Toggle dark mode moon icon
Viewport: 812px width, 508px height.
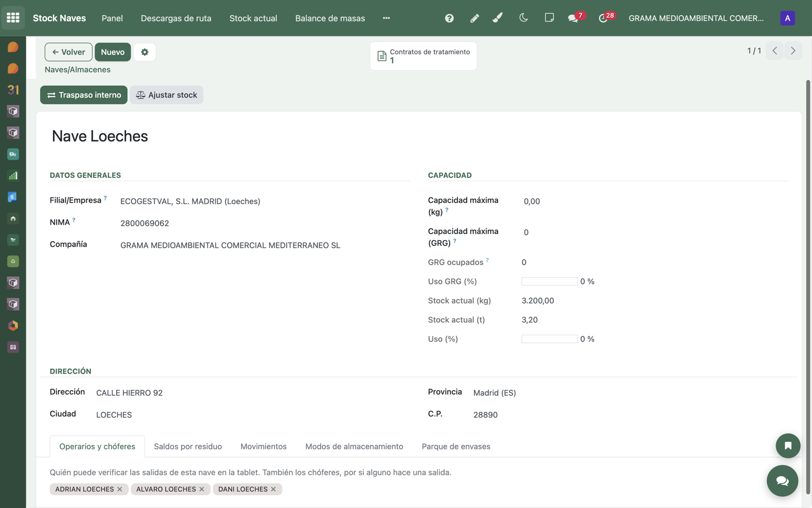tap(524, 18)
